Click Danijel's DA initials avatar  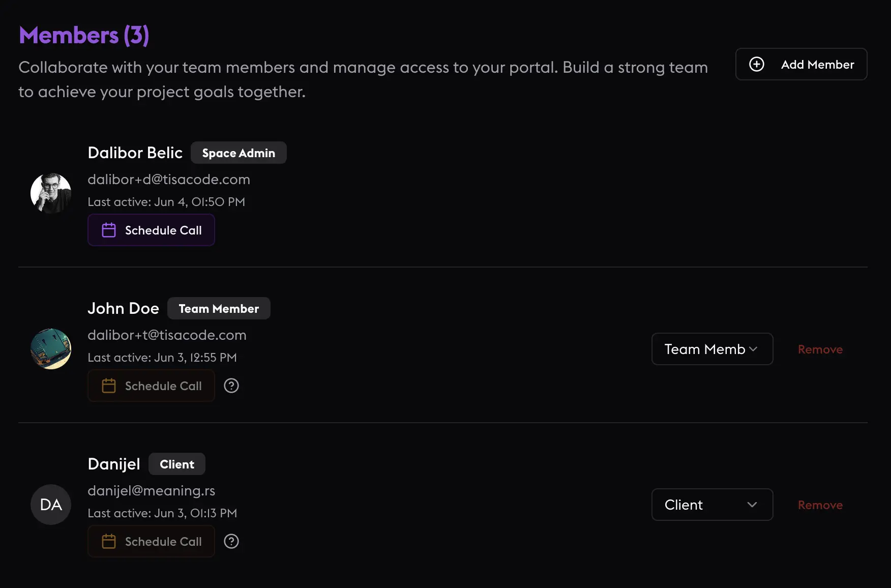[x=51, y=505]
